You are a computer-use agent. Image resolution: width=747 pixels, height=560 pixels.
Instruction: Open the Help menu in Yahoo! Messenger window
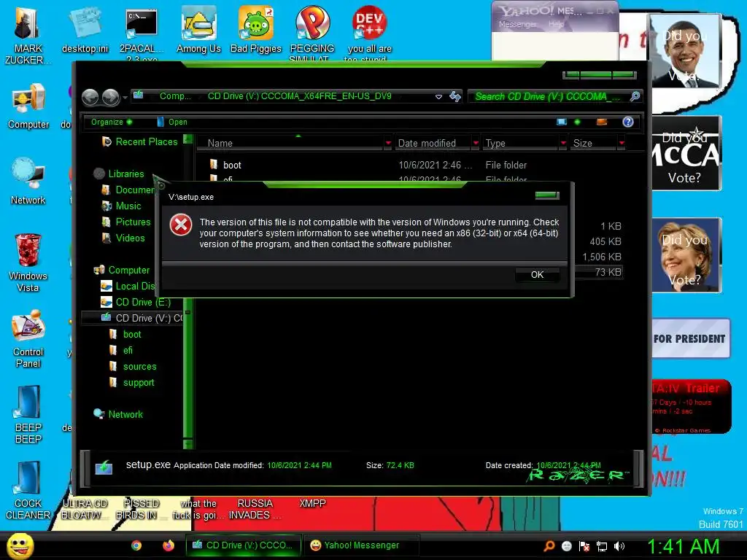pyautogui.click(x=555, y=24)
